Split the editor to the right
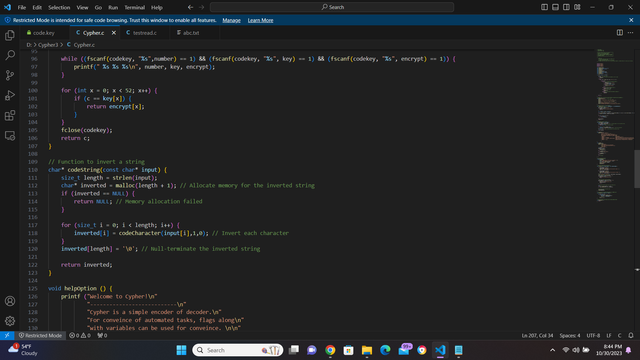Image resolution: width=640 pixels, height=360 pixels. click(x=620, y=33)
